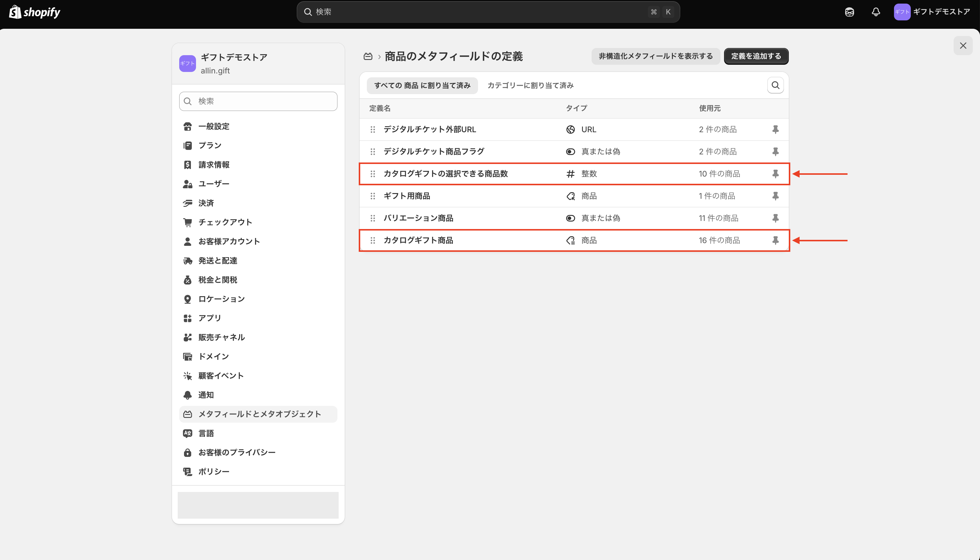Click the Shopify logo
The image size is (980, 560).
(34, 12)
